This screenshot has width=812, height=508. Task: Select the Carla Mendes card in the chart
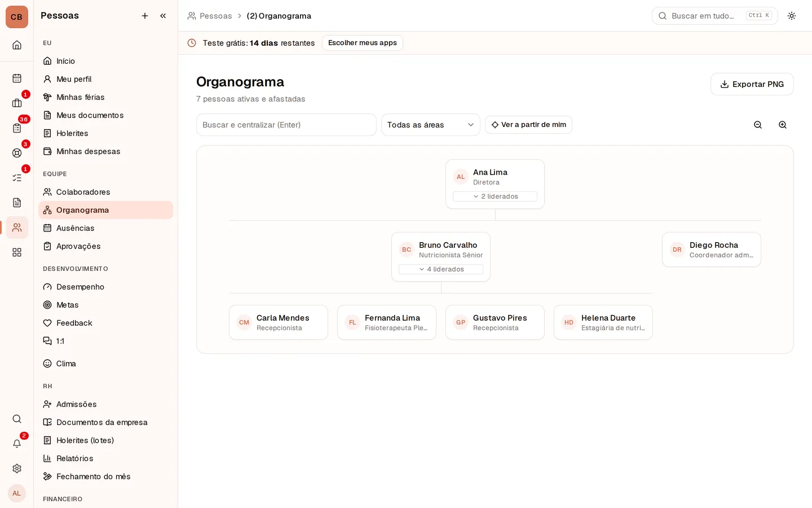tap(279, 322)
